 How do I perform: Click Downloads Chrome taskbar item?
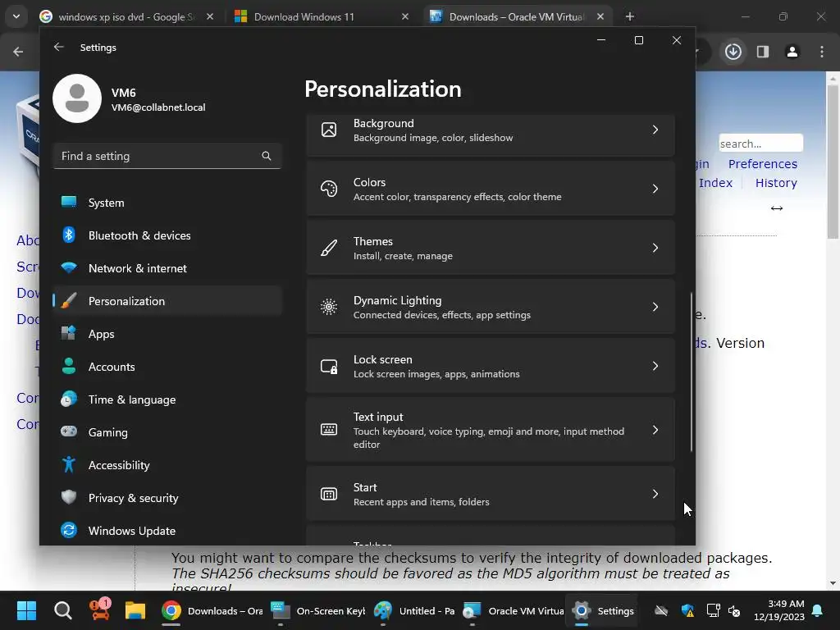pyautogui.click(x=212, y=610)
